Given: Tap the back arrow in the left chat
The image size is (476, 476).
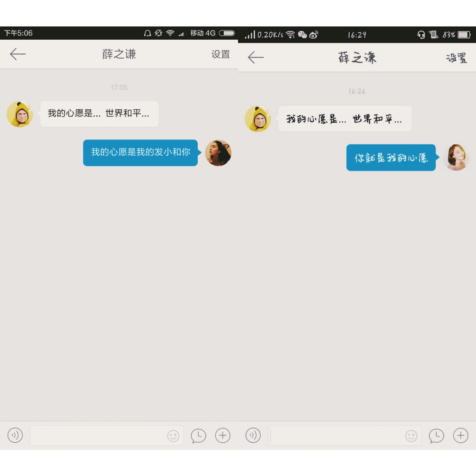Looking at the screenshot, I should pyautogui.click(x=18, y=54).
